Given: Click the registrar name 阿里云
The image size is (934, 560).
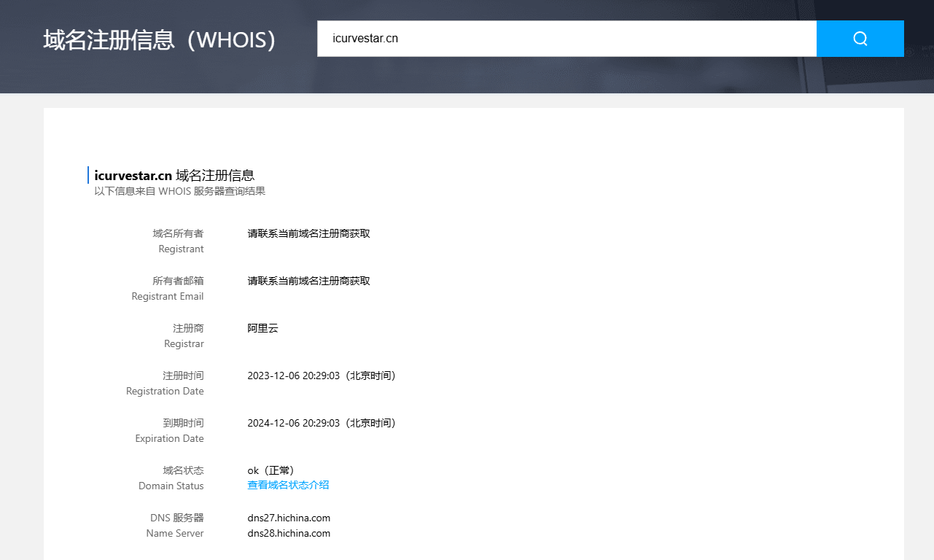Looking at the screenshot, I should [x=262, y=328].
